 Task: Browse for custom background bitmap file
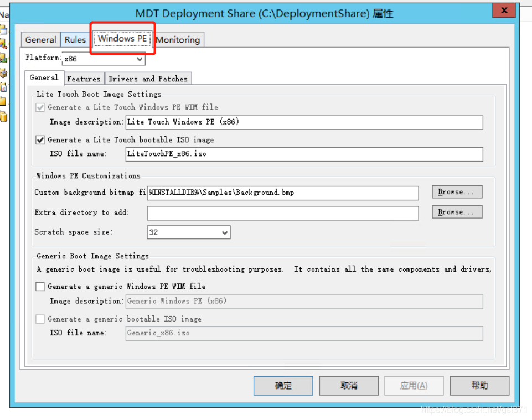[457, 192]
